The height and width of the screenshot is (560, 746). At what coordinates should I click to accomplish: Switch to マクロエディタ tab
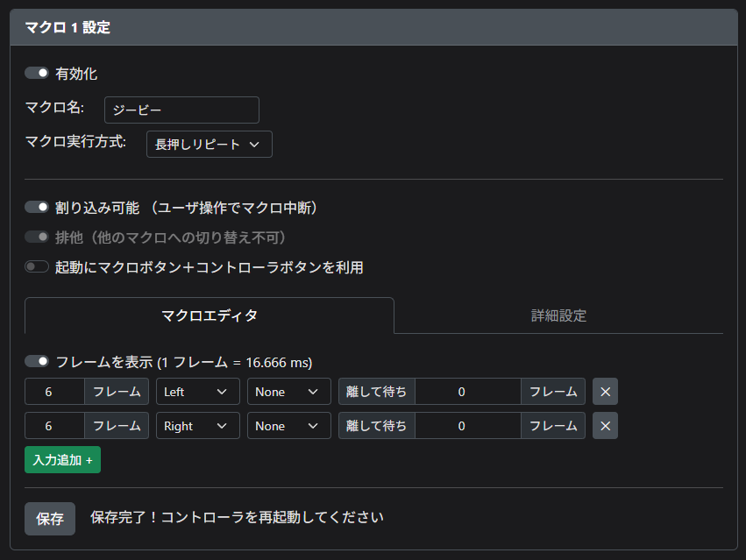(210, 315)
